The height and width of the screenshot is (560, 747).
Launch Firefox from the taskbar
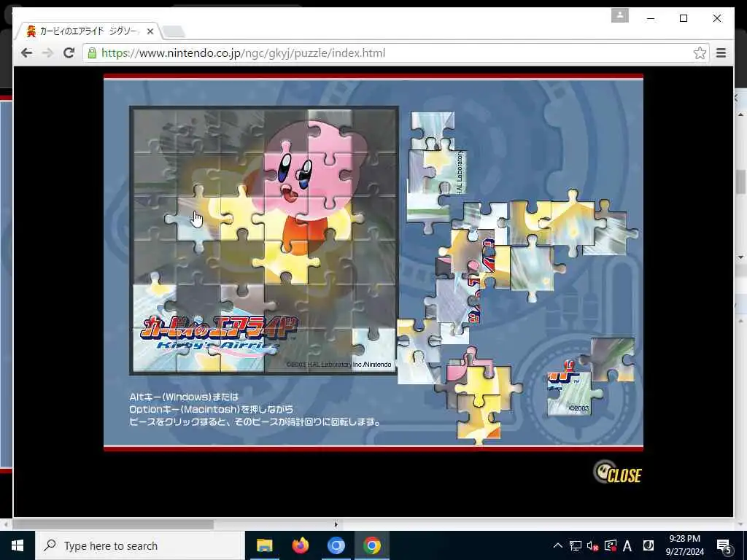[300, 545]
